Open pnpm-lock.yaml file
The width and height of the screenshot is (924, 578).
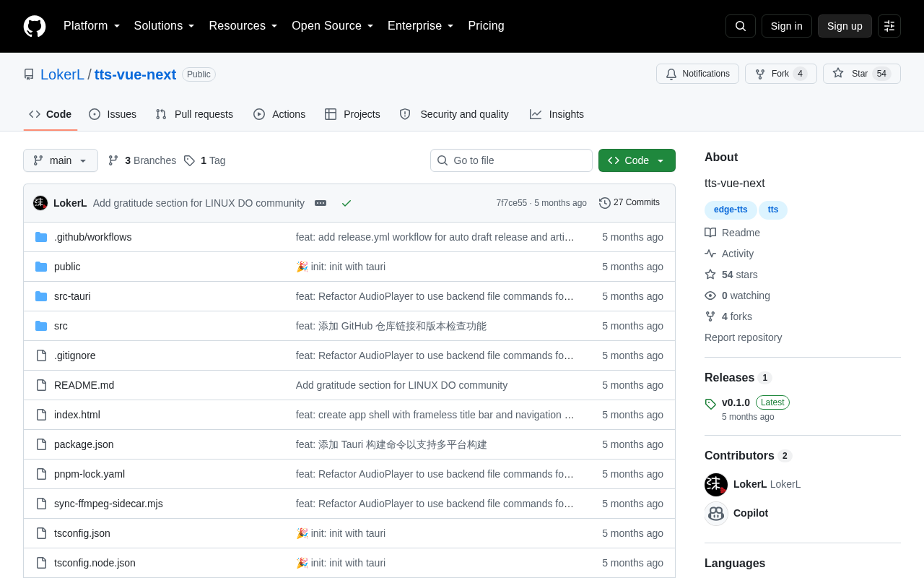90,474
